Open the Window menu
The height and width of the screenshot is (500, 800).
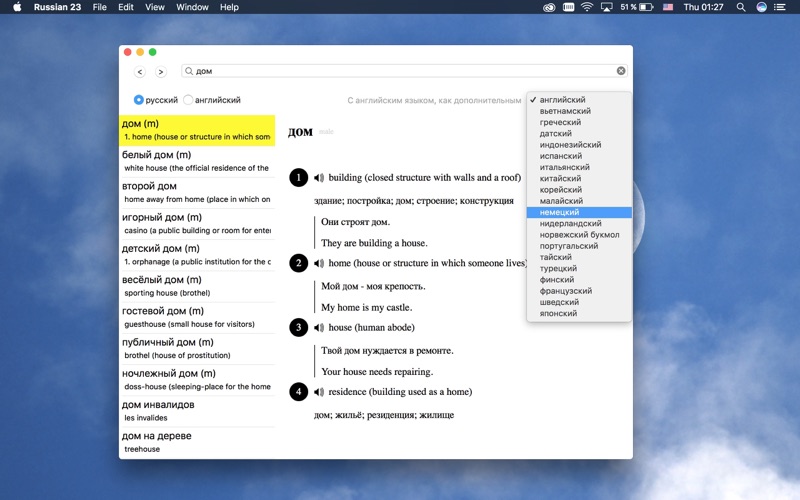(x=192, y=7)
